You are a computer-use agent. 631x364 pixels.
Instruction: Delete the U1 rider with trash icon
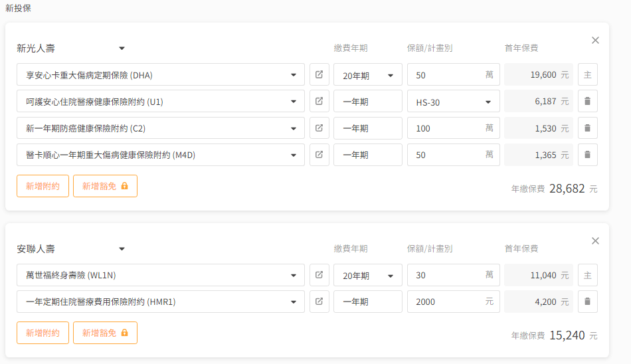coord(587,102)
